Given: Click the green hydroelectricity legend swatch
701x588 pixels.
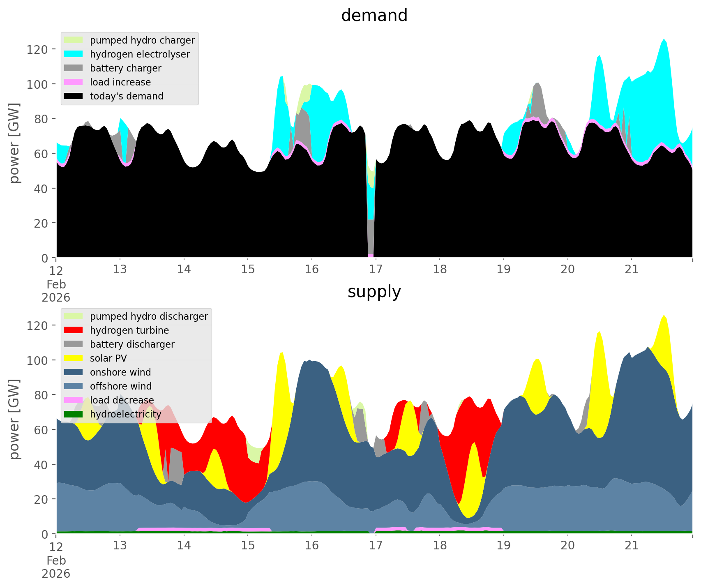Looking at the screenshot, I should tap(74, 414).
